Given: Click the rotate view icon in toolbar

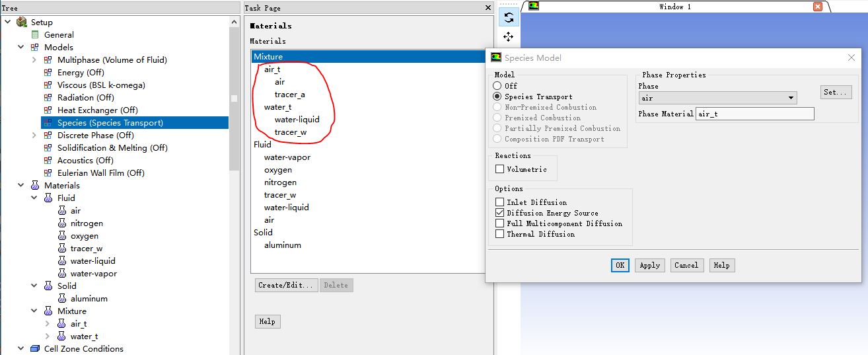Looking at the screenshot, I should coord(508,18).
